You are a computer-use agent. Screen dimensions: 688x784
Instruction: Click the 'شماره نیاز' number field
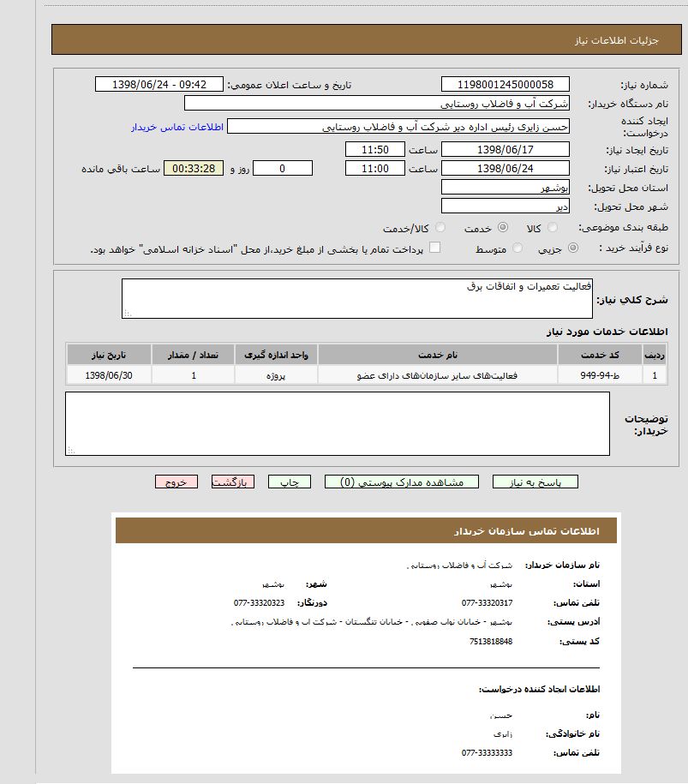(x=505, y=84)
